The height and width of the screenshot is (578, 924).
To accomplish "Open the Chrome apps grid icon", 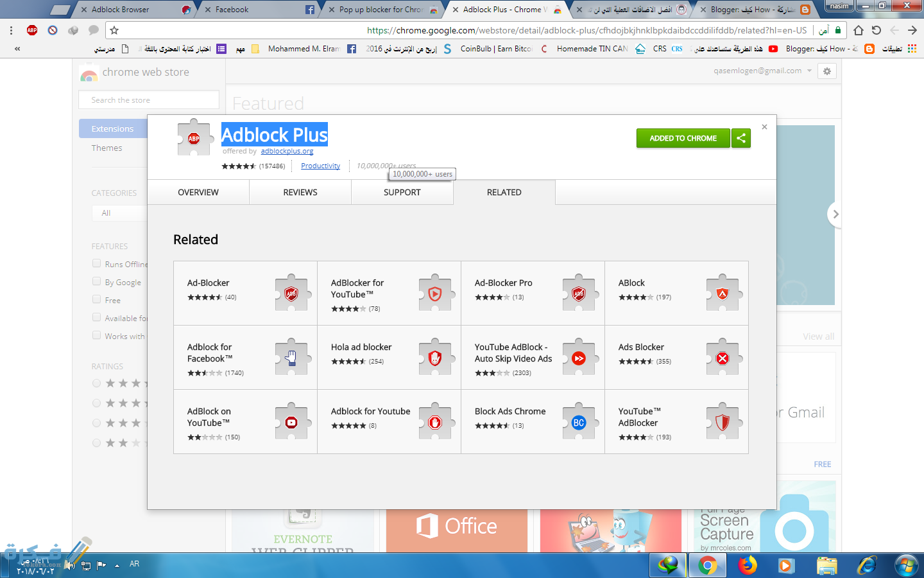I will click(x=912, y=49).
